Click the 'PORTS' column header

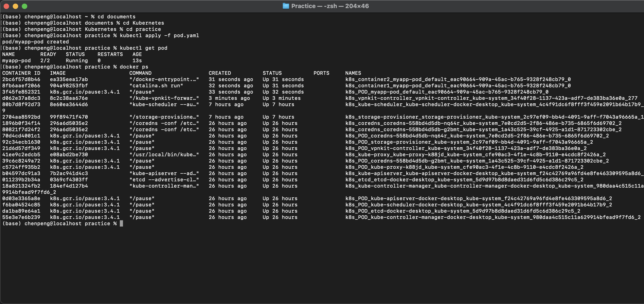(x=321, y=73)
